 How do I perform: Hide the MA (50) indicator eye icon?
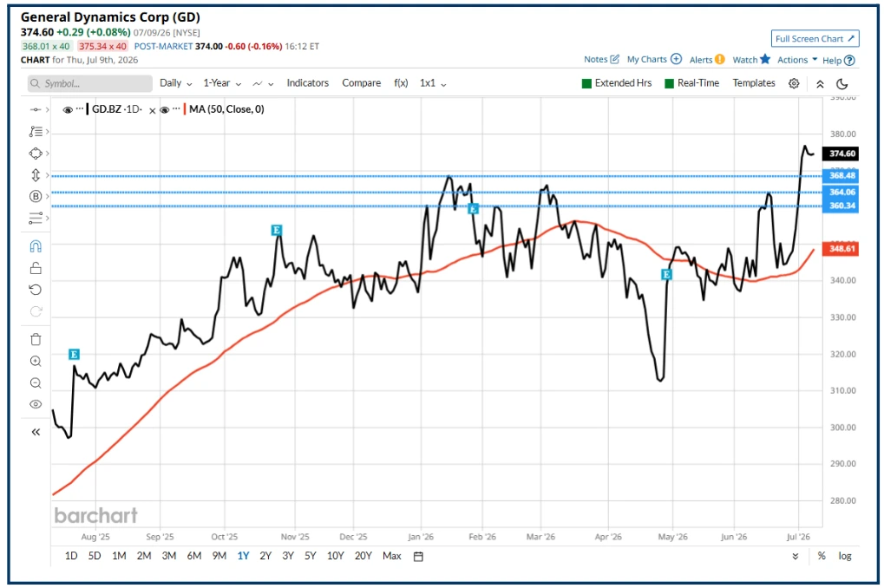coord(165,110)
